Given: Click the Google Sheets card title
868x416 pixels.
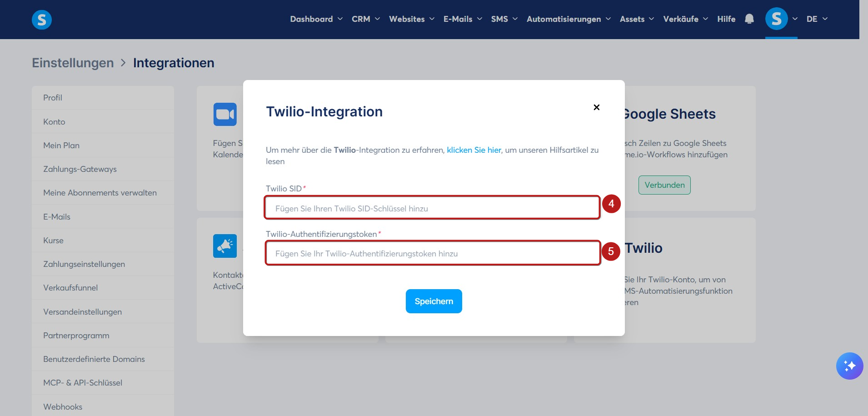Looking at the screenshot, I should [670, 114].
